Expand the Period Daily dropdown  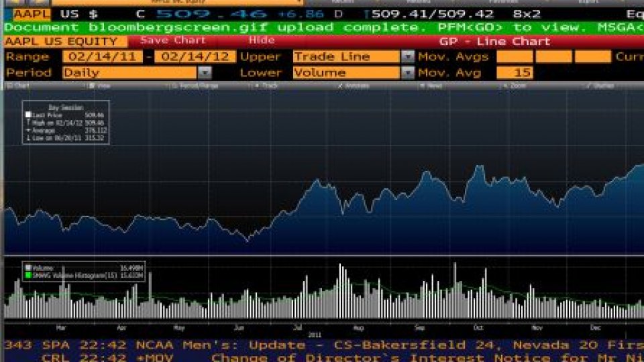pyautogui.click(x=205, y=72)
